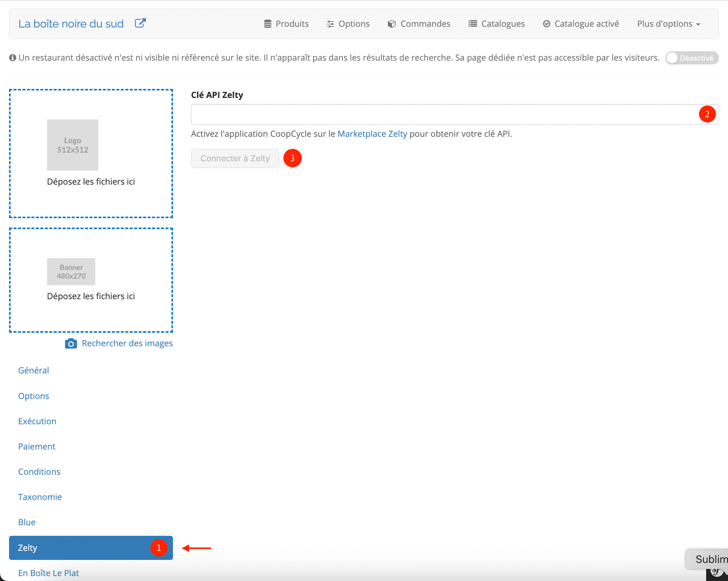Click the Catalogues list icon

point(473,24)
